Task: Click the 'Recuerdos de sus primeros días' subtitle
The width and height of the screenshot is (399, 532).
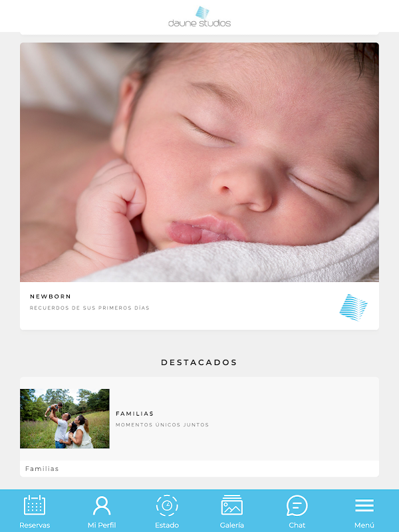Action: coord(90,308)
